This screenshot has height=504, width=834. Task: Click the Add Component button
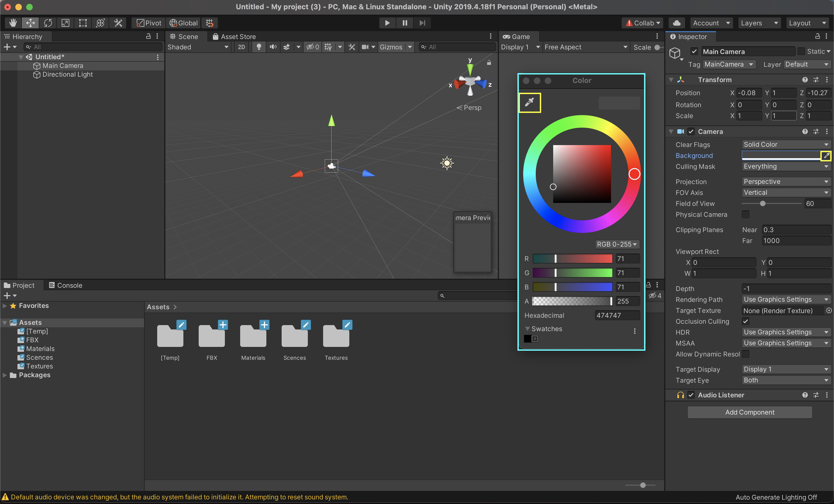(749, 412)
